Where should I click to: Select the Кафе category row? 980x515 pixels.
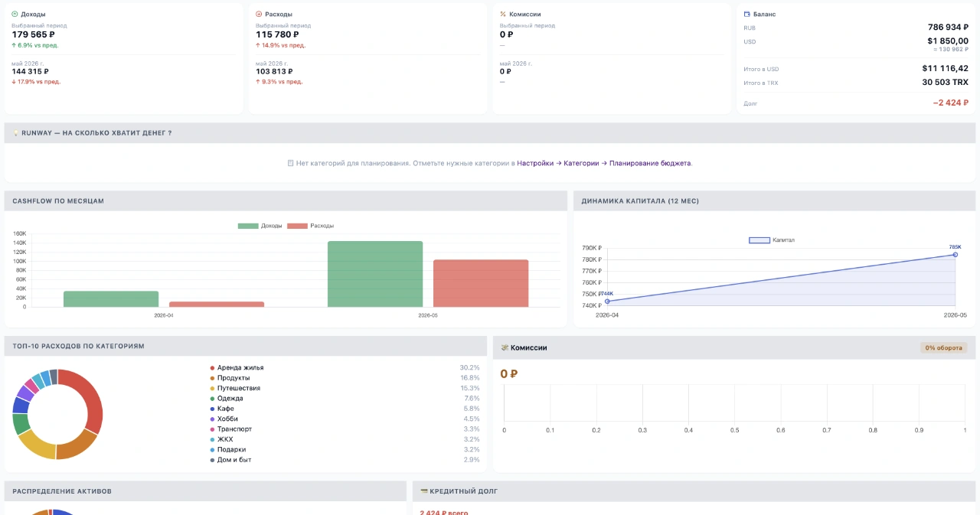(x=345, y=409)
